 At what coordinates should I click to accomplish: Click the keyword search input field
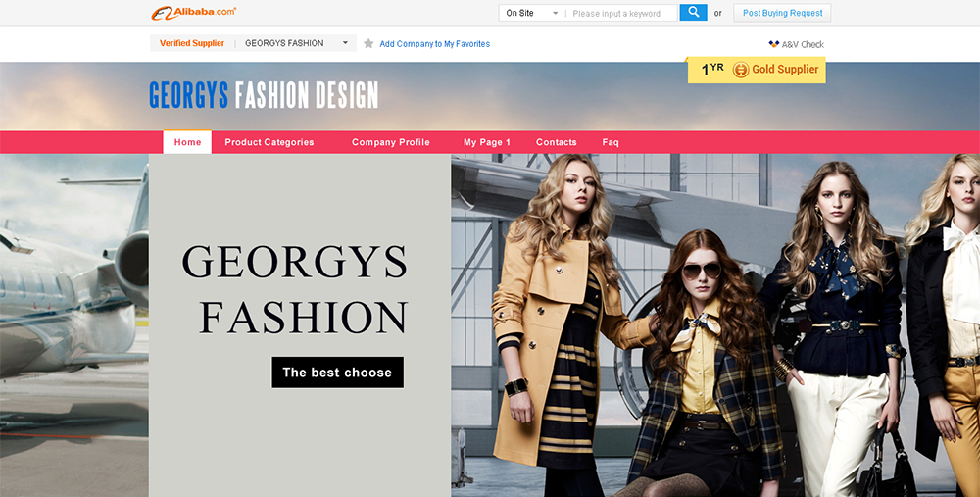[x=622, y=13]
